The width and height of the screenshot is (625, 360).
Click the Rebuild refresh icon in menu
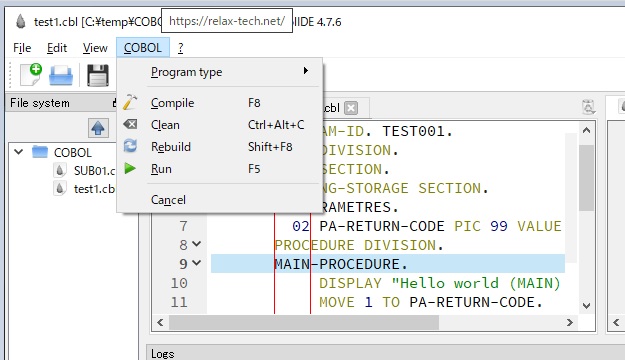(130, 146)
